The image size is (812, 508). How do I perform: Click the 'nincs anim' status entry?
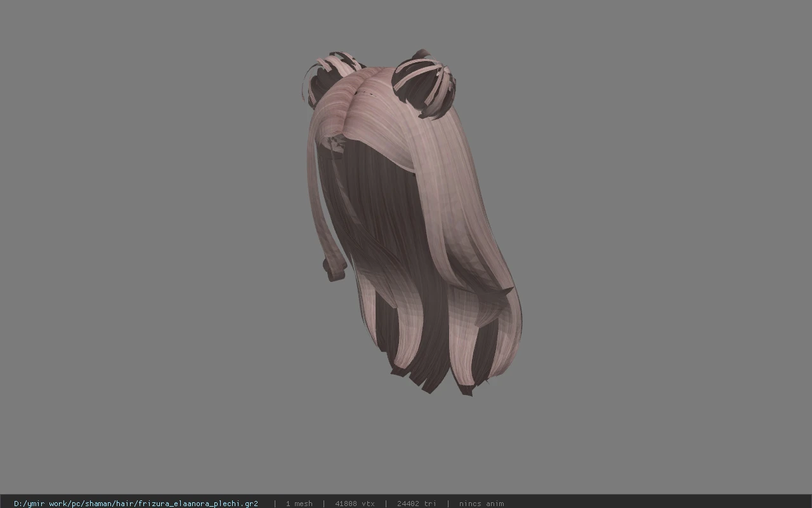481,504
